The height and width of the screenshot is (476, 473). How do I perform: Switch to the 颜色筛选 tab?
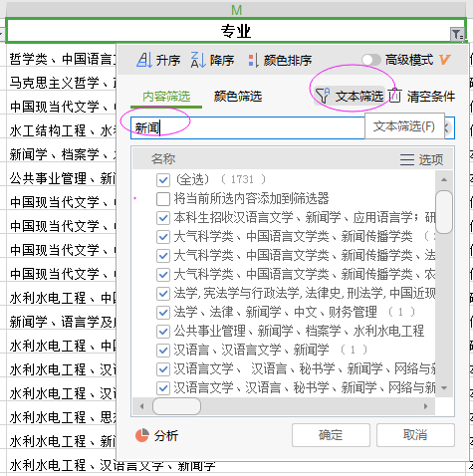(x=238, y=97)
